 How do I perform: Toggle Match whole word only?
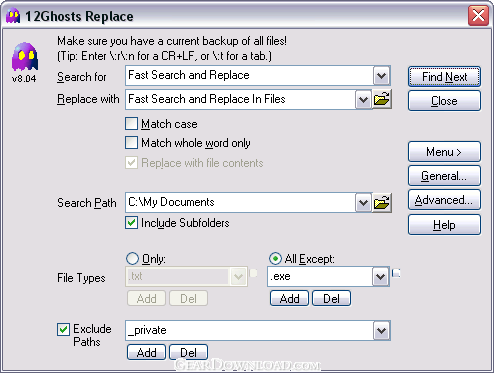pos(131,143)
